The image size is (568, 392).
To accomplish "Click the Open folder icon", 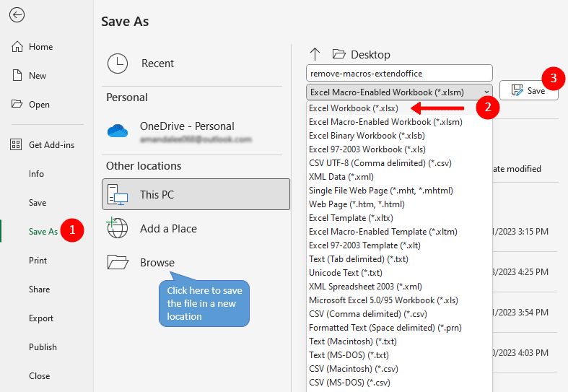I will point(17,104).
